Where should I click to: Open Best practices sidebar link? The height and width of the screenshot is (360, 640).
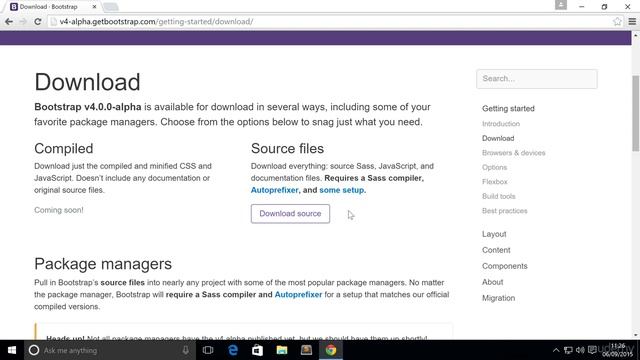click(504, 211)
